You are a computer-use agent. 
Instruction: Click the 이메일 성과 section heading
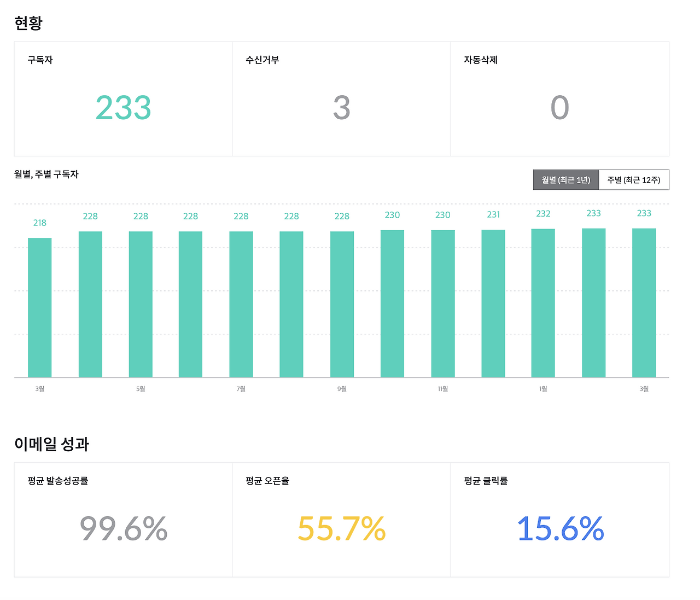click(51, 444)
